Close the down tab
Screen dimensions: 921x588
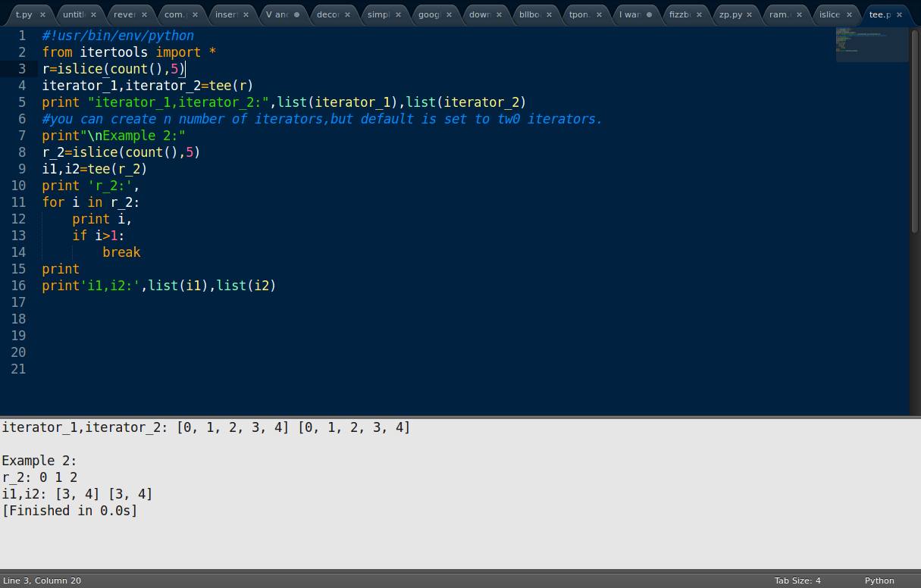500,15
